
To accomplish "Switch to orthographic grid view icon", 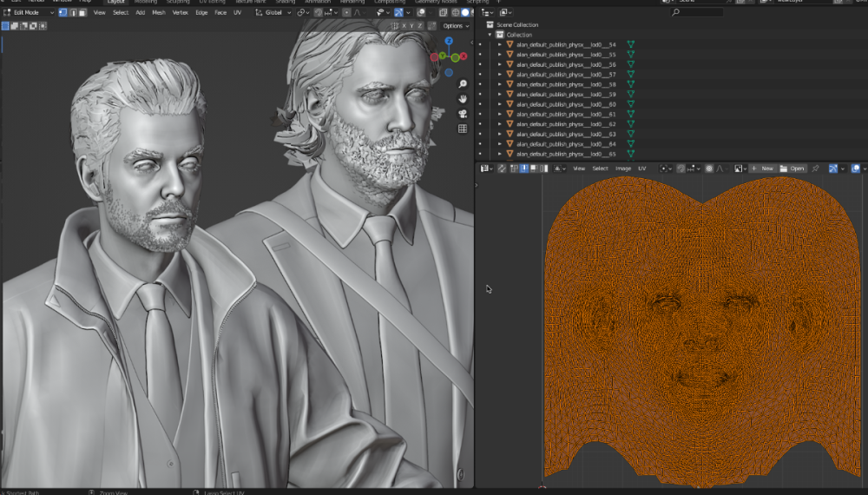I will (463, 129).
